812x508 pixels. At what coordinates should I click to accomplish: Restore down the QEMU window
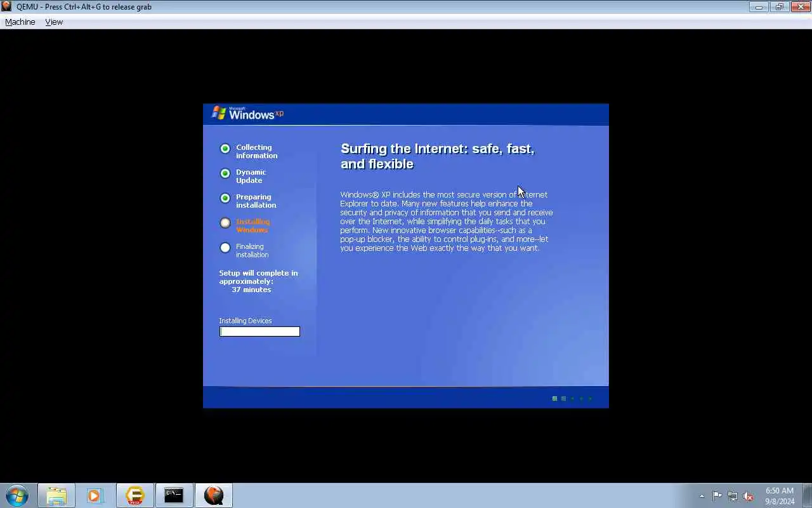(779, 7)
